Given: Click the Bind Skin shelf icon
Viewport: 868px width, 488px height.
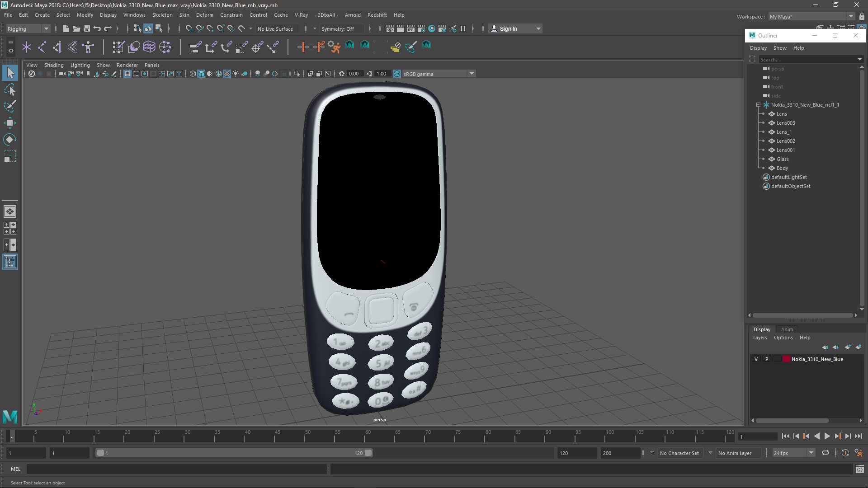Looking at the screenshot, I should [x=73, y=47].
